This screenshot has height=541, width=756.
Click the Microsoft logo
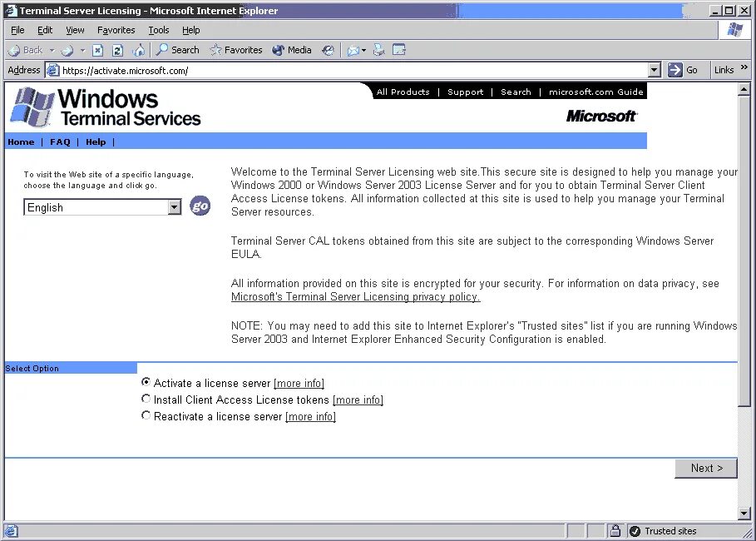601,117
